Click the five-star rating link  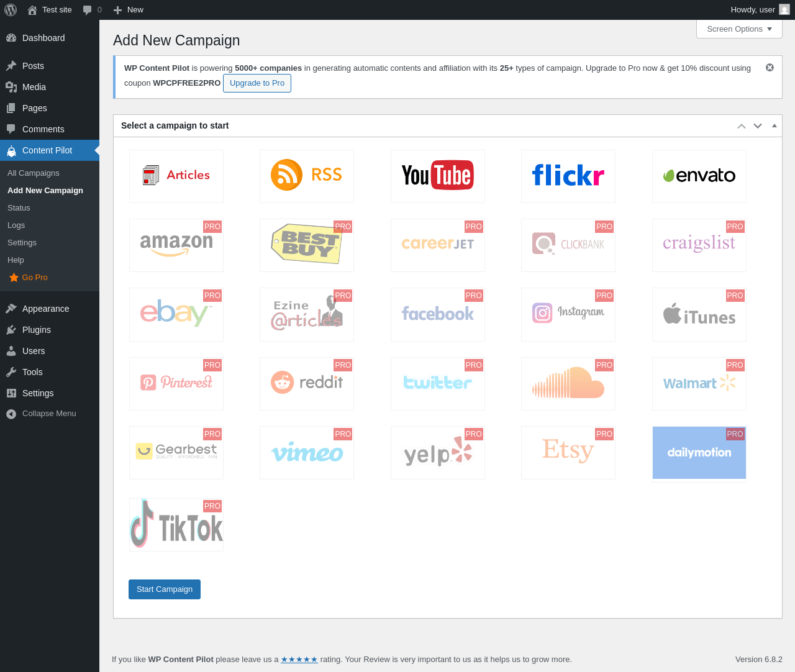299,660
